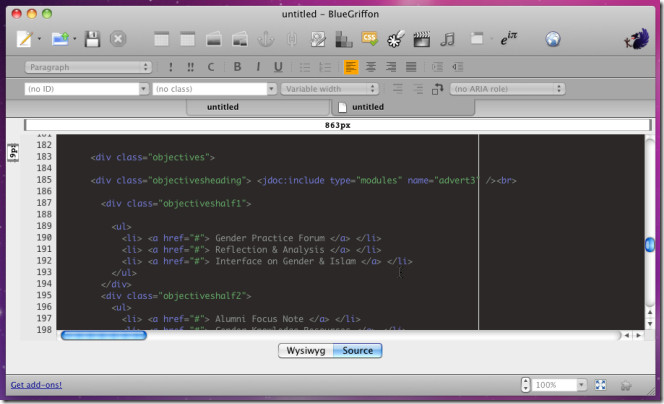Align text right

tap(391, 67)
